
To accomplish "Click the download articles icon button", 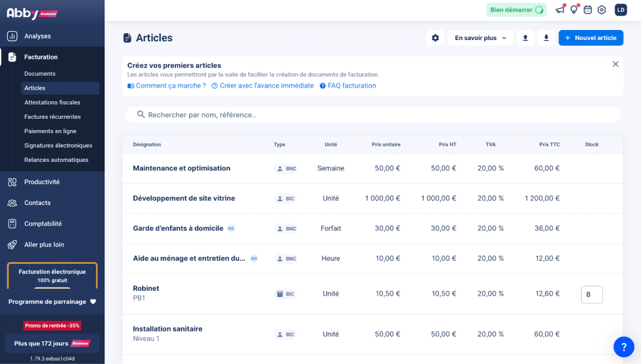I will (546, 38).
